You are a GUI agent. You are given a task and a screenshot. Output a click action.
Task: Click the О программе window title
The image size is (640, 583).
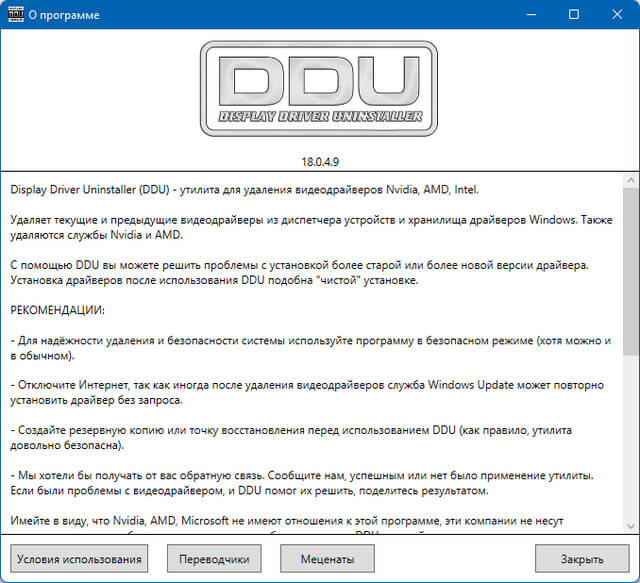(64, 15)
